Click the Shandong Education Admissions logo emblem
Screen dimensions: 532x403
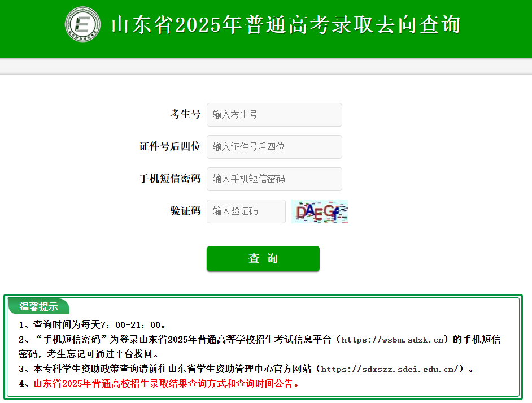pos(82,24)
